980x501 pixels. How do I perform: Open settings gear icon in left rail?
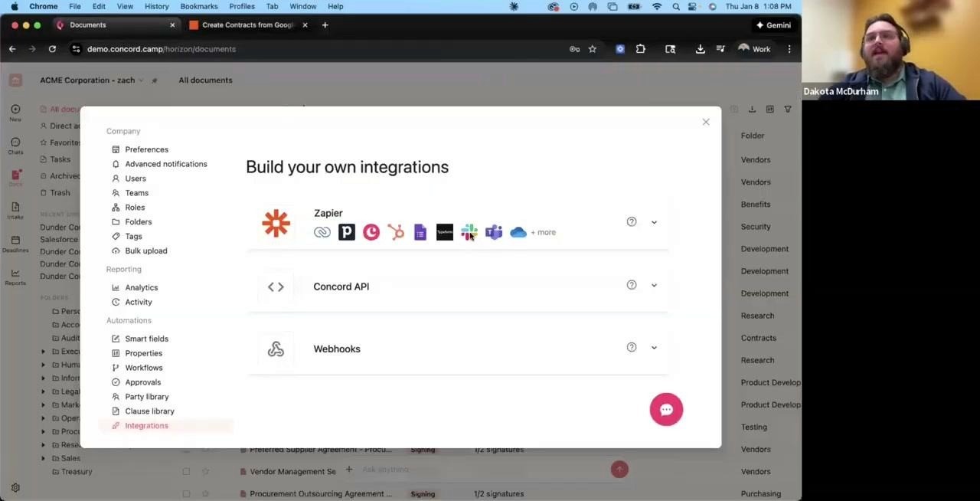[x=15, y=487]
